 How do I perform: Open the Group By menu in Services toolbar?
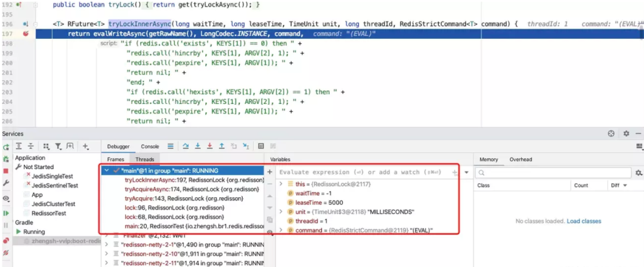pos(46,146)
